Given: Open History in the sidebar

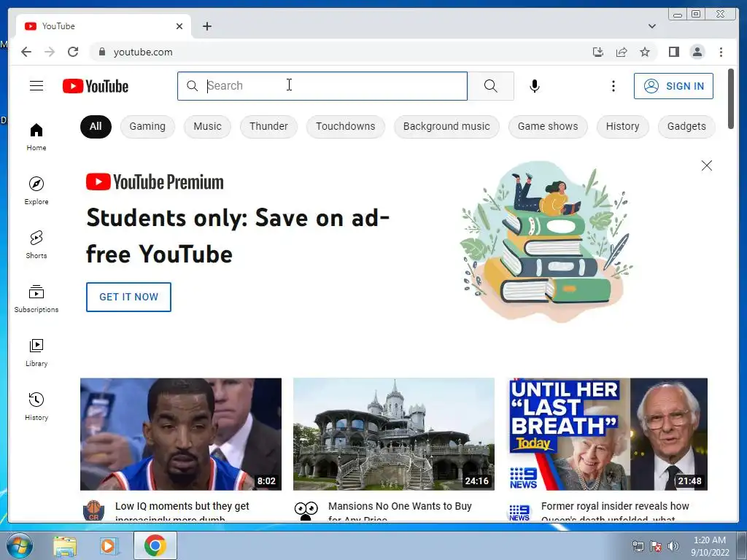Looking at the screenshot, I should 36,406.
